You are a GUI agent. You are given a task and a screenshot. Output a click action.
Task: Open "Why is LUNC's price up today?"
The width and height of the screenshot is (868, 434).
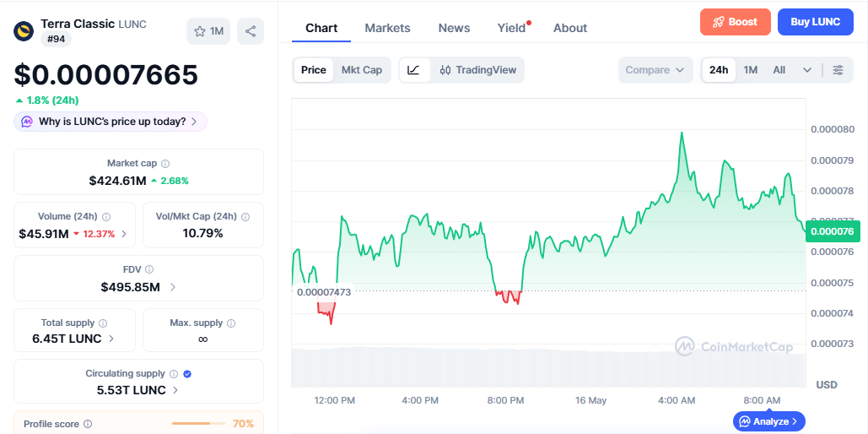click(111, 122)
